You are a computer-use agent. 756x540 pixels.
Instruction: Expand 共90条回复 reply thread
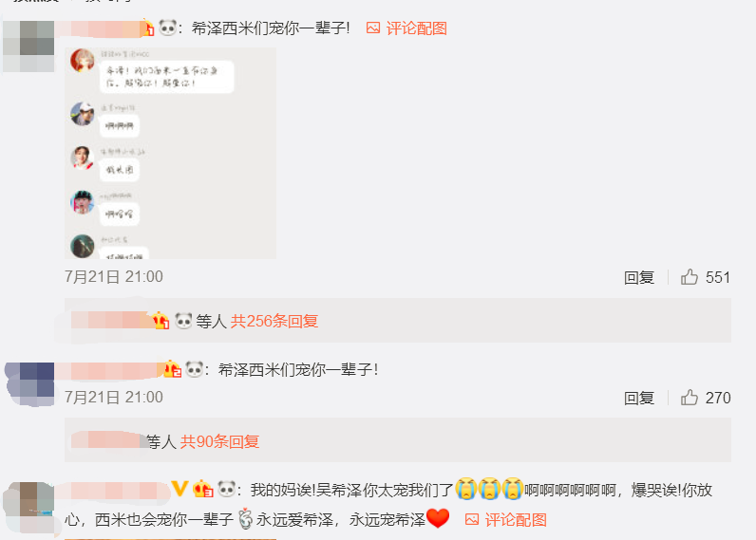tap(219, 441)
